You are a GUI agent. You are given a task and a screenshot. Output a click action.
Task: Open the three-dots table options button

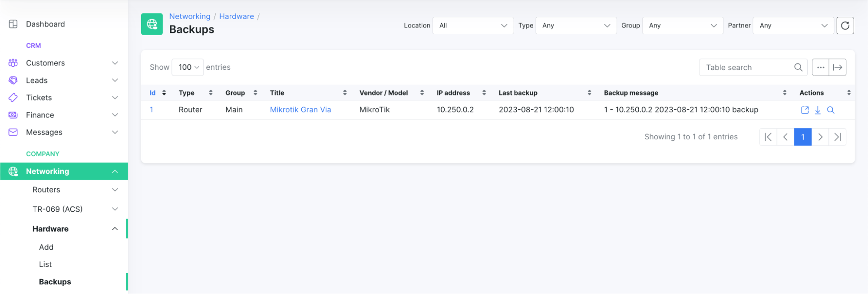click(820, 67)
